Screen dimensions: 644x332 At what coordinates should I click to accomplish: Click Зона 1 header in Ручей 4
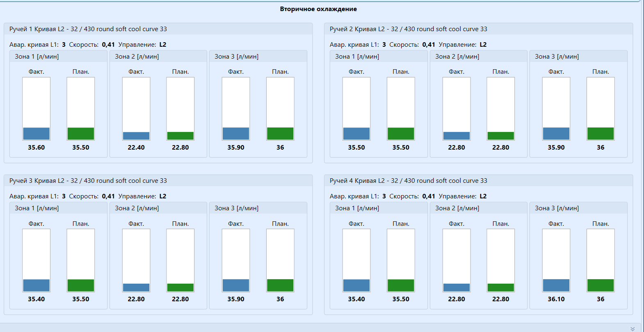click(x=357, y=208)
